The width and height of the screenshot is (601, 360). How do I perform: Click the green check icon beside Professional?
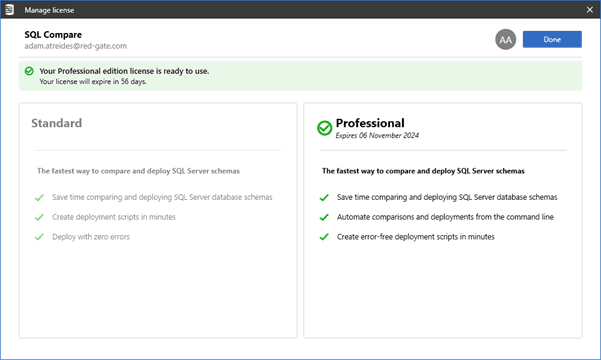(324, 128)
